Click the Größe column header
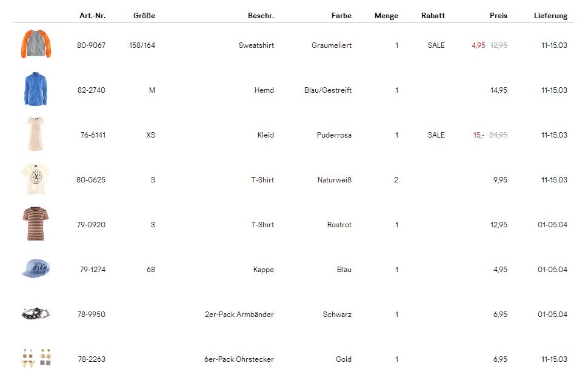588x383 pixels. (144, 16)
